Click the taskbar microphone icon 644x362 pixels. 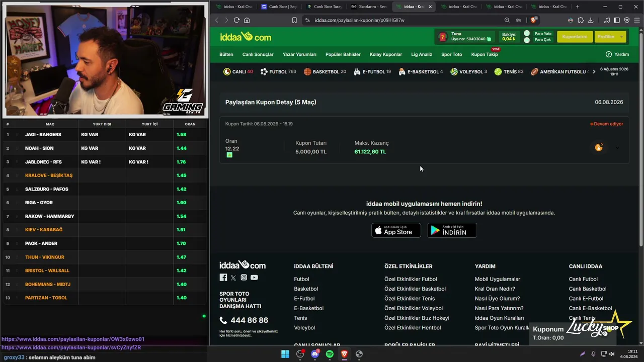593,354
